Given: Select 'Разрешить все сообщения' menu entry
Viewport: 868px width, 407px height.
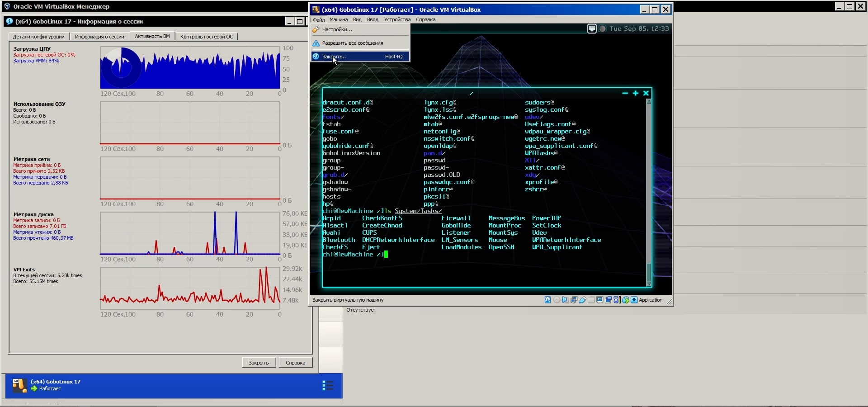Looking at the screenshot, I should click(x=352, y=43).
